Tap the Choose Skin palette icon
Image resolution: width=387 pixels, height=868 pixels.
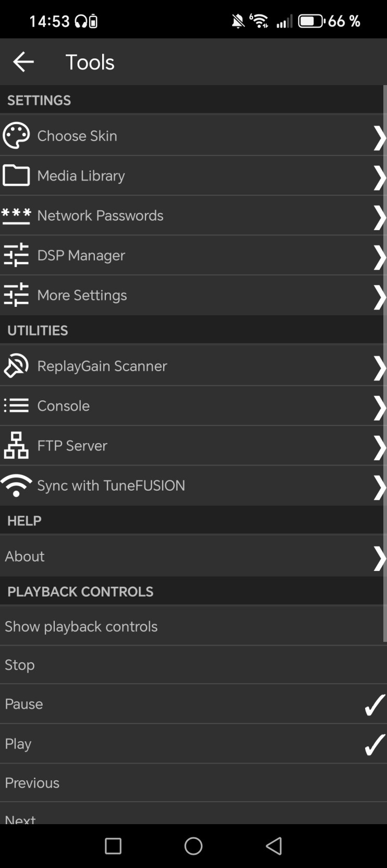(x=16, y=136)
